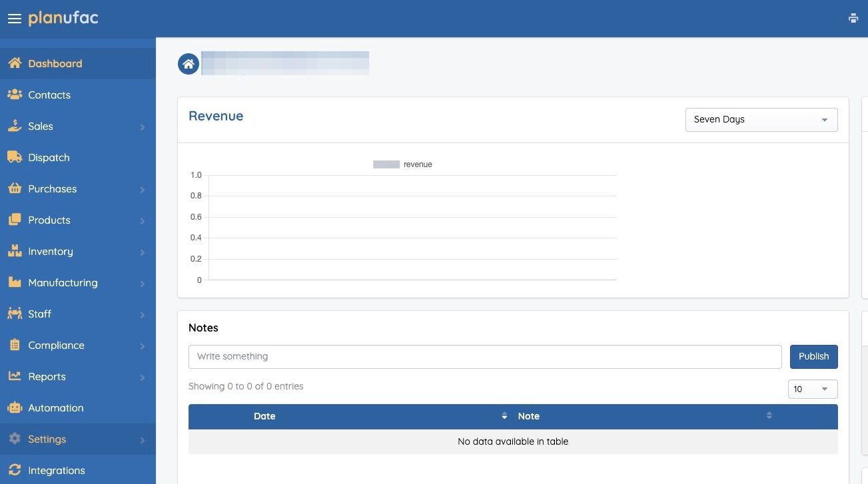
Task: Expand the Compliance submenu chevron
Action: [143, 346]
